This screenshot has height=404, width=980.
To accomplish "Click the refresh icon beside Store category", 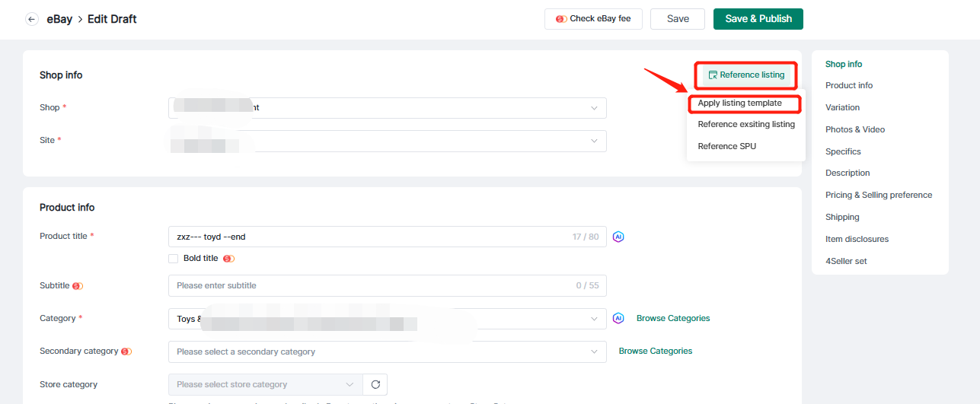I will coord(375,384).
